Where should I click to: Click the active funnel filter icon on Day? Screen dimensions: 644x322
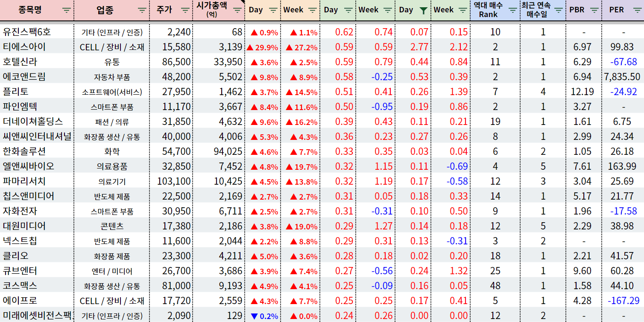click(x=424, y=10)
